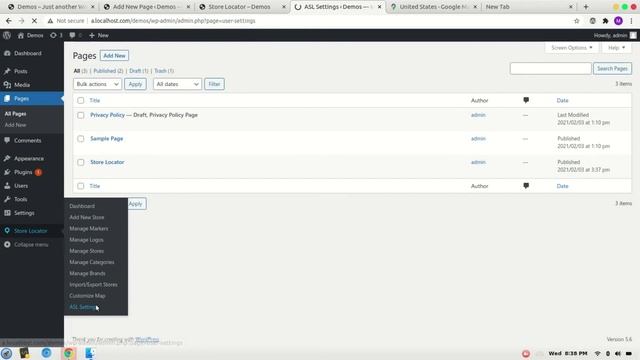The width and height of the screenshot is (640, 360).
Task: Sort by Date column header
Action: tap(562, 100)
